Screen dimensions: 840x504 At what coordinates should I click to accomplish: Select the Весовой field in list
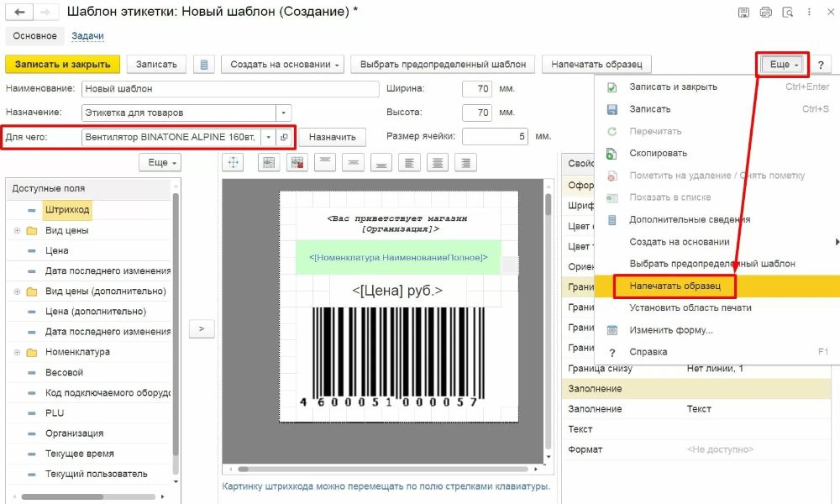click(65, 373)
